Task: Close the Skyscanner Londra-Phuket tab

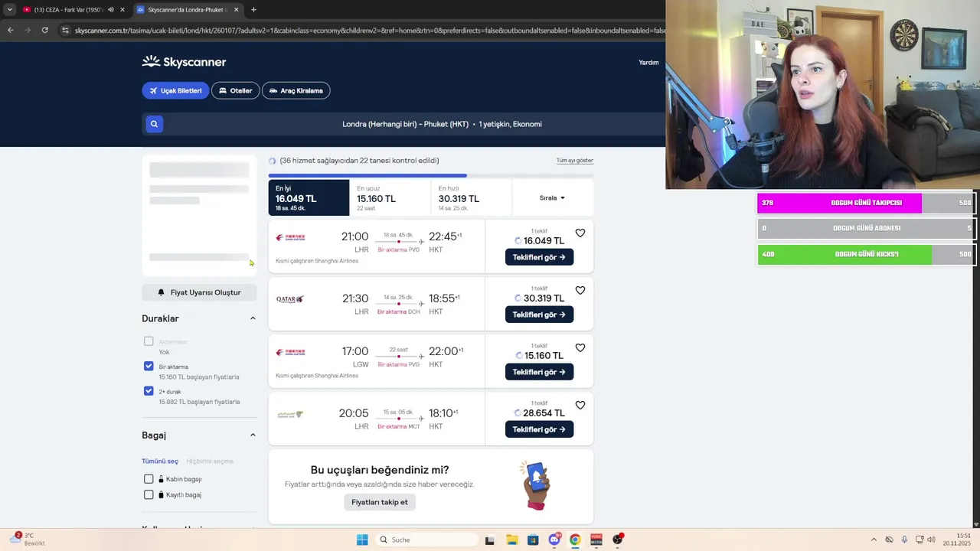Action: (236, 10)
